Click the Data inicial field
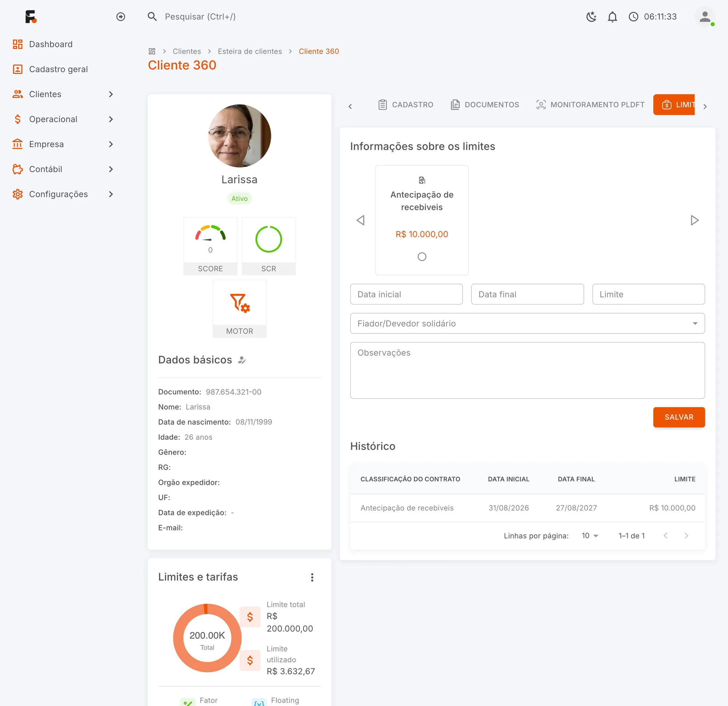 pyautogui.click(x=406, y=294)
